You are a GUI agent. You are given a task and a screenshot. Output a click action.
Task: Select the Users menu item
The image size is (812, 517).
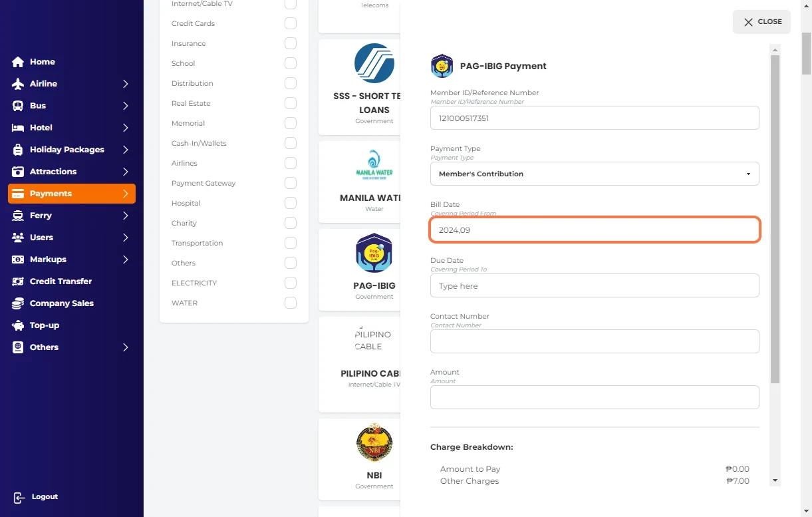coord(41,238)
